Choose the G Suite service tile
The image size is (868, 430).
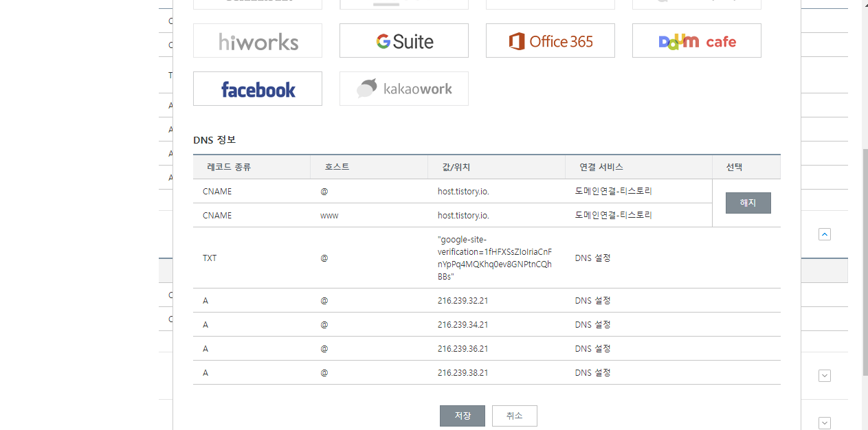(404, 41)
